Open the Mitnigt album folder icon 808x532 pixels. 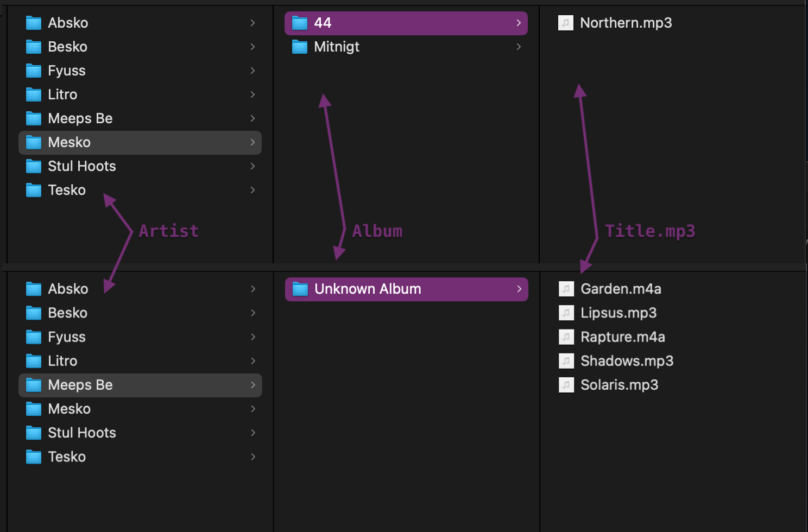(300, 47)
